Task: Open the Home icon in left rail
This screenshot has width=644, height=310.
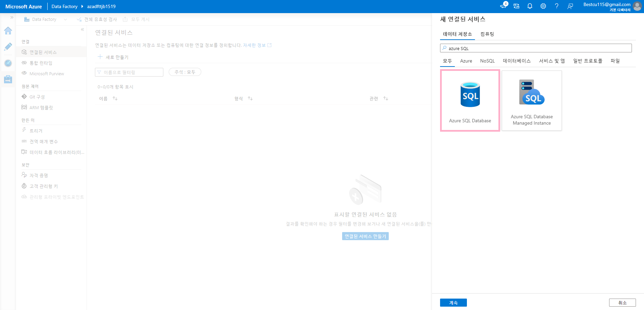Action: [8, 31]
